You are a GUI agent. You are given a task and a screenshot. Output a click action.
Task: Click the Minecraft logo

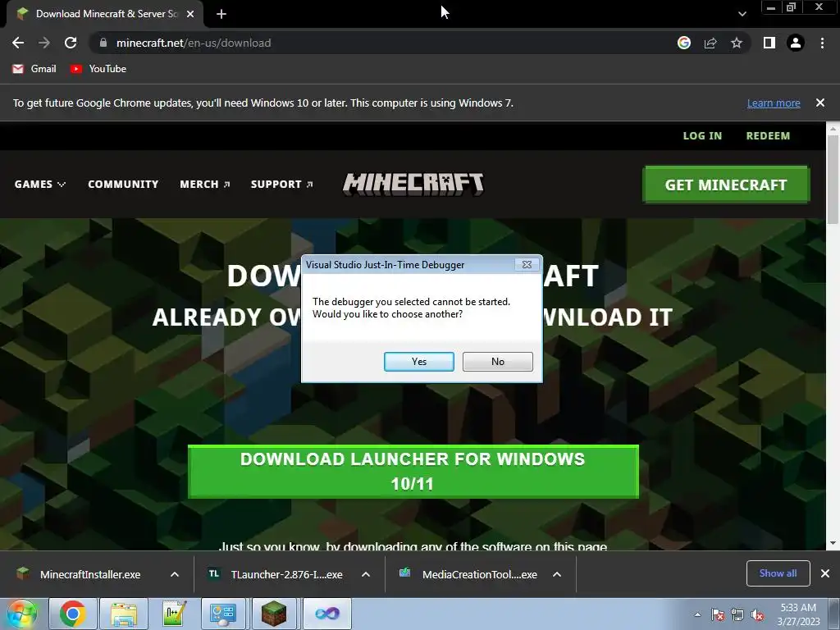pos(413,184)
